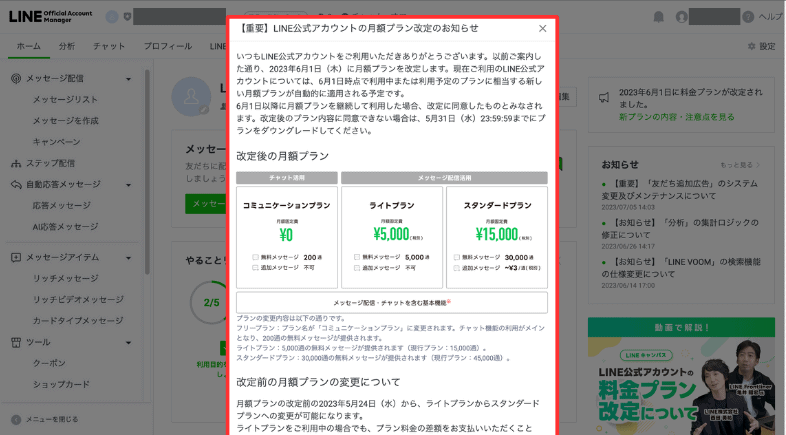Open クーポン in sidebar
Screen dimensions: 786x435
pos(49,363)
